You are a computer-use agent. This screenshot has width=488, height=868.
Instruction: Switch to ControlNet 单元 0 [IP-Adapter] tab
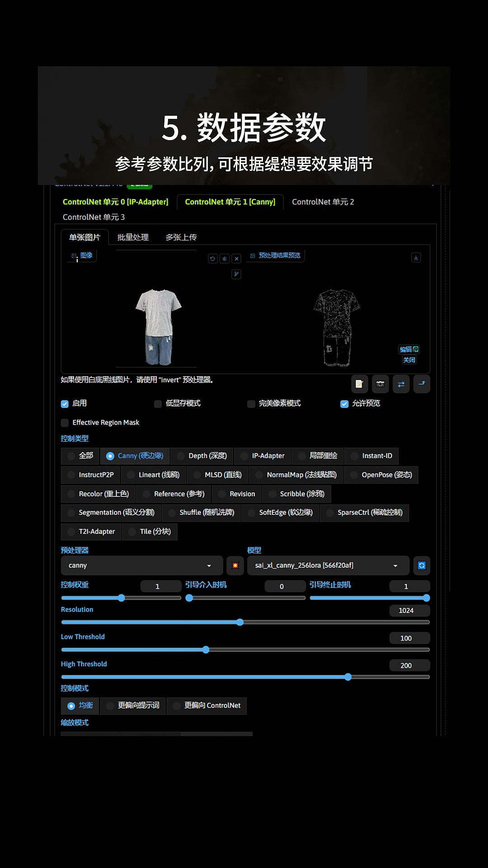115,202
